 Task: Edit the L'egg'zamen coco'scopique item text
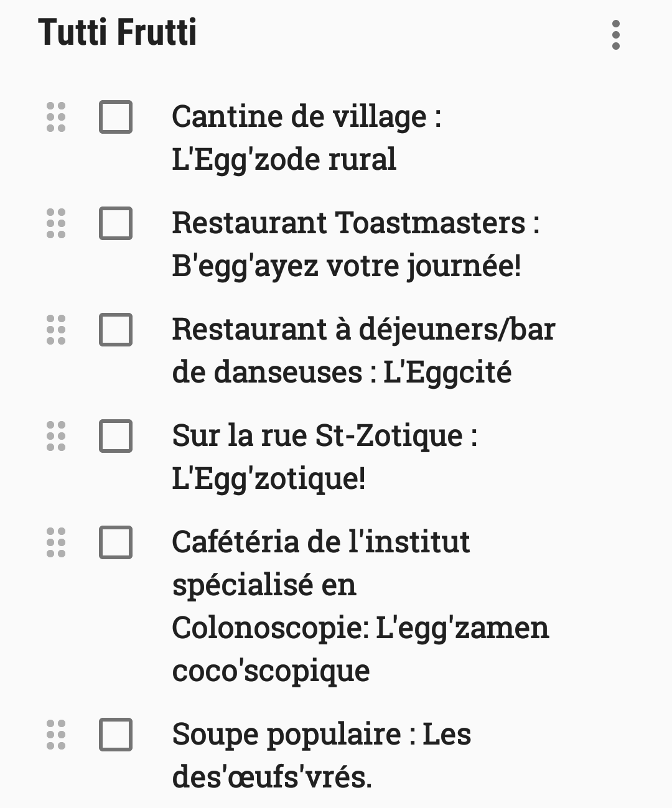(x=360, y=606)
